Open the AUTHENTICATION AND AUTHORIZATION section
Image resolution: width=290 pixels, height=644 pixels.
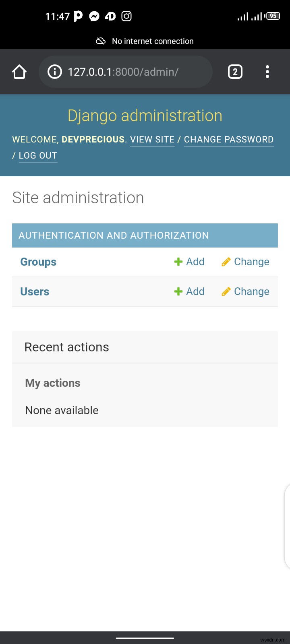[x=114, y=235]
